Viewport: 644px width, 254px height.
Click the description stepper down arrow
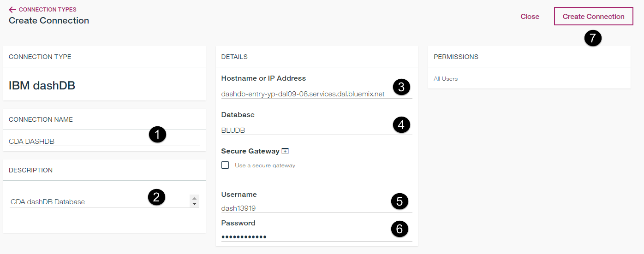pyautogui.click(x=195, y=204)
